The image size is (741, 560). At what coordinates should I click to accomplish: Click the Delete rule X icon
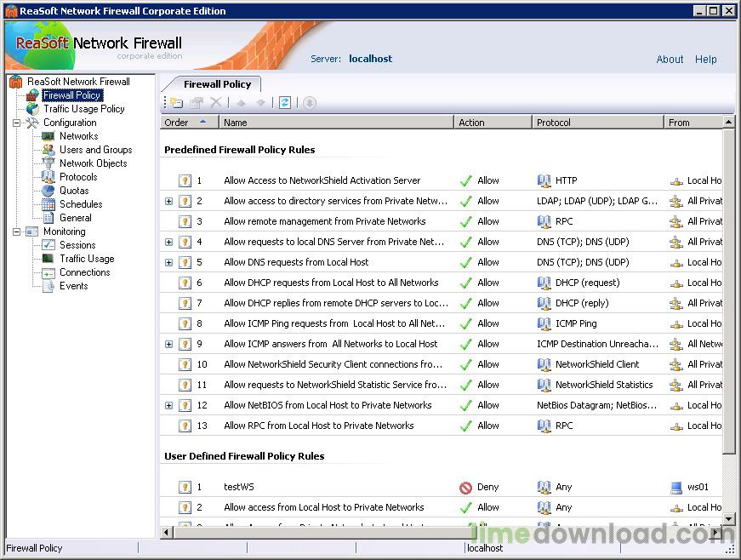pos(216,103)
